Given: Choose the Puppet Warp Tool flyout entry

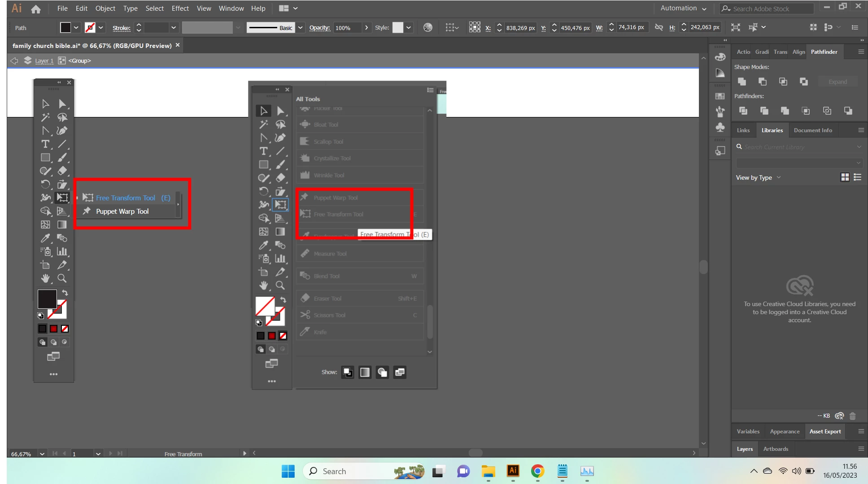Looking at the screenshot, I should click(x=122, y=212).
